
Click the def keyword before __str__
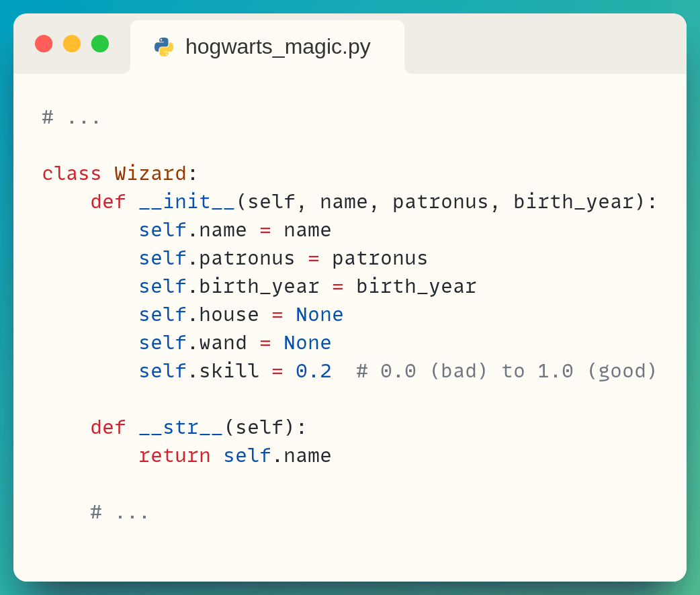(107, 427)
